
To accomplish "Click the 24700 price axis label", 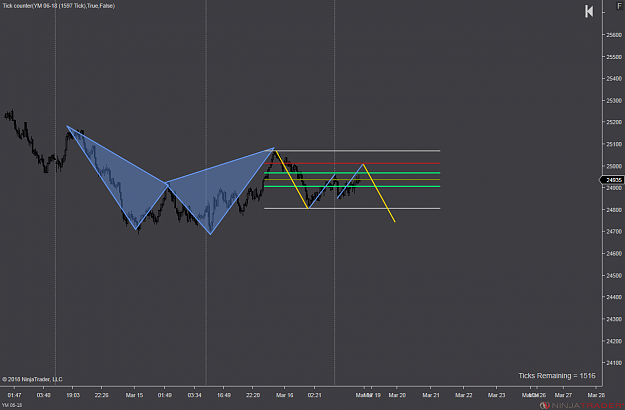I will 614,231.
